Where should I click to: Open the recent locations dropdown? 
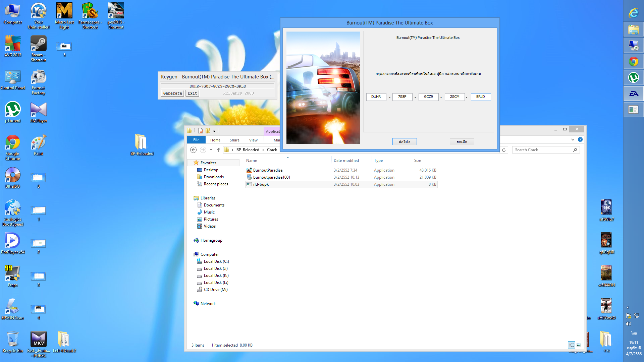pyautogui.click(x=211, y=150)
